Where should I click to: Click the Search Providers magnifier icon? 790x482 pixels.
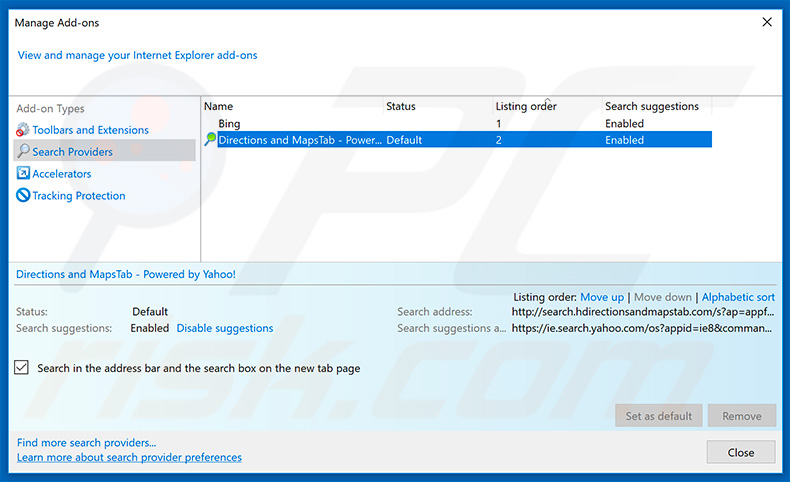23,151
